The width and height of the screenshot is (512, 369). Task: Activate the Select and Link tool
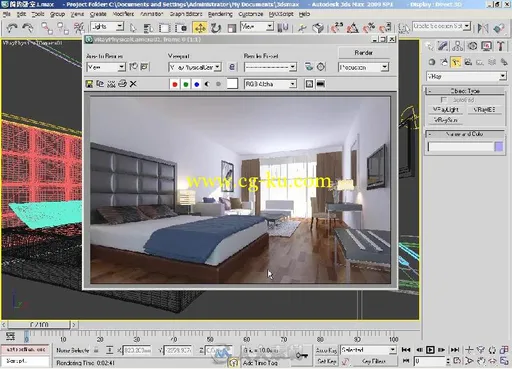[46, 28]
